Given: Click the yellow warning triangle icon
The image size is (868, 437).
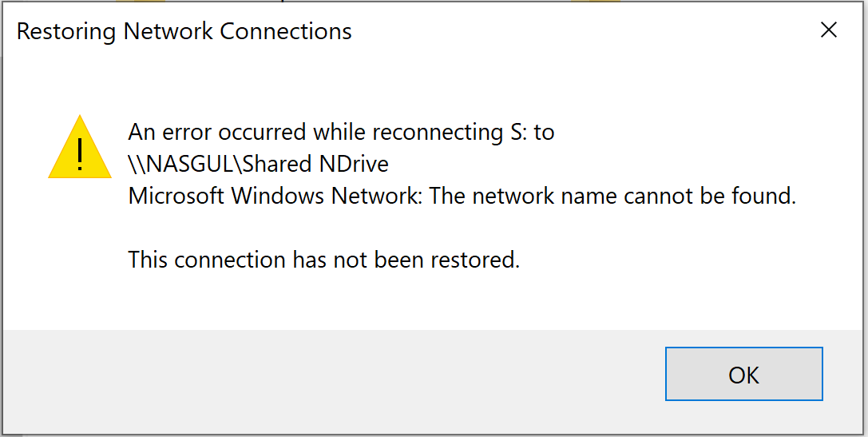Looking at the screenshot, I should pos(81,147).
